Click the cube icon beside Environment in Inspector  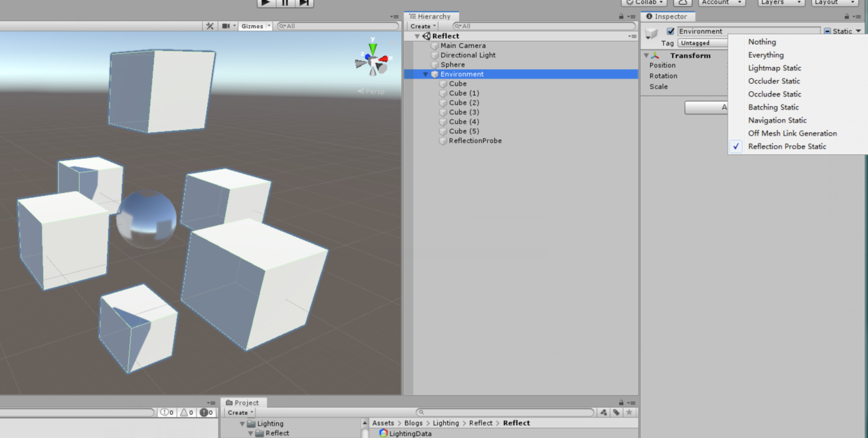click(x=651, y=33)
